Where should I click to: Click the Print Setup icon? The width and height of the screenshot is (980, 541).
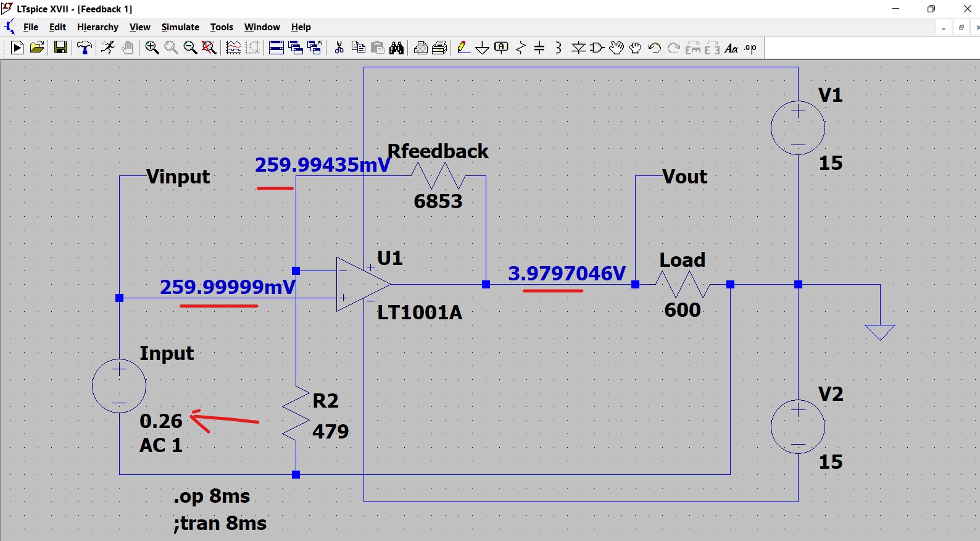tap(440, 48)
